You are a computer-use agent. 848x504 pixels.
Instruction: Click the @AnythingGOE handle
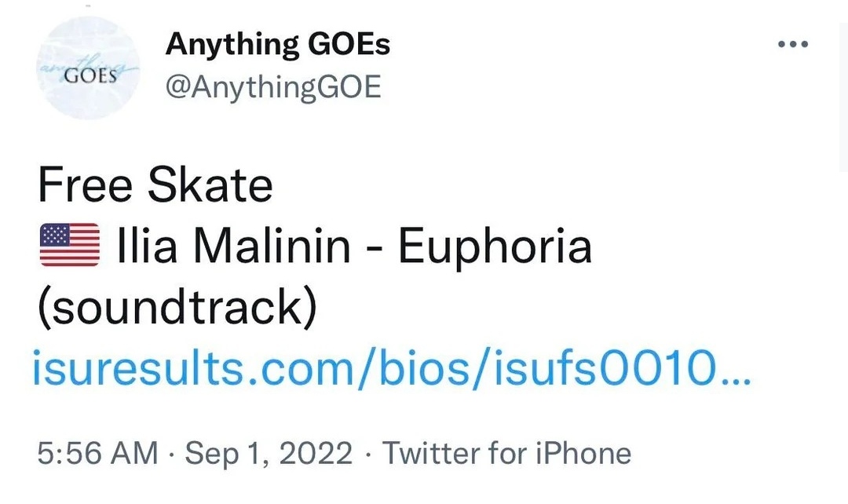(x=272, y=86)
